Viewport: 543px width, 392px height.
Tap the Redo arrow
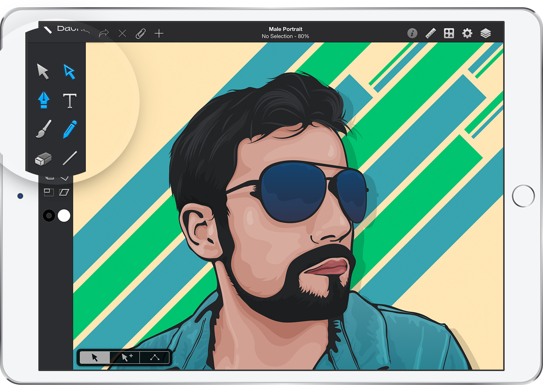[104, 33]
